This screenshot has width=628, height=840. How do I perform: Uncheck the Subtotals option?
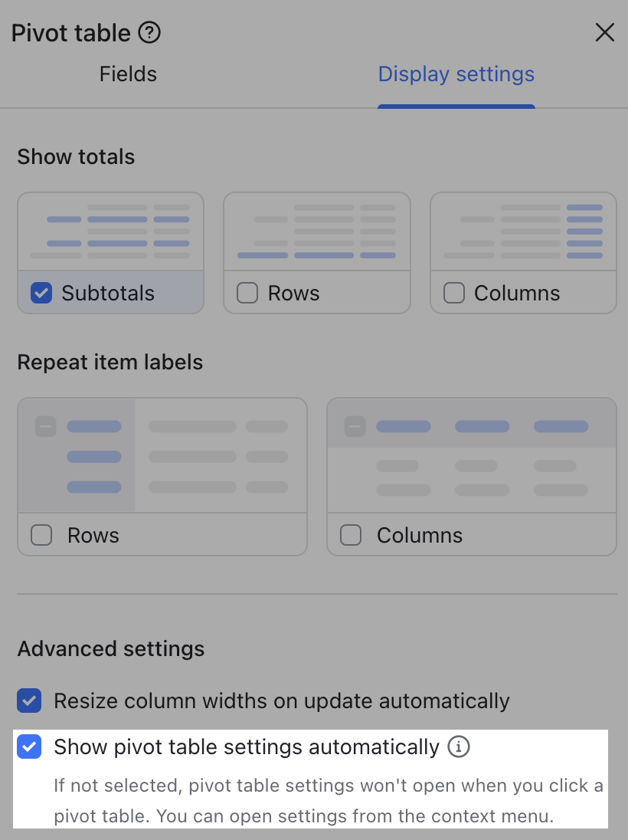[x=41, y=293]
